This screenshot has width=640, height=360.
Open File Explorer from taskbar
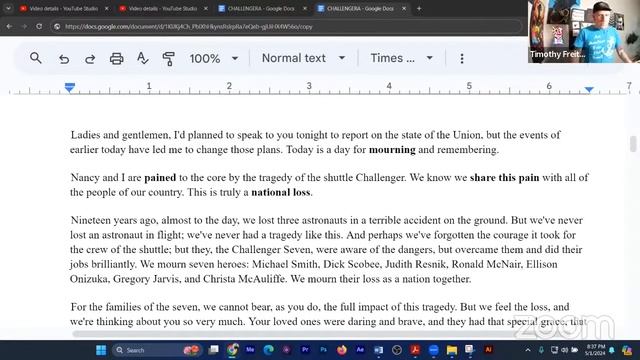pos(452,350)
